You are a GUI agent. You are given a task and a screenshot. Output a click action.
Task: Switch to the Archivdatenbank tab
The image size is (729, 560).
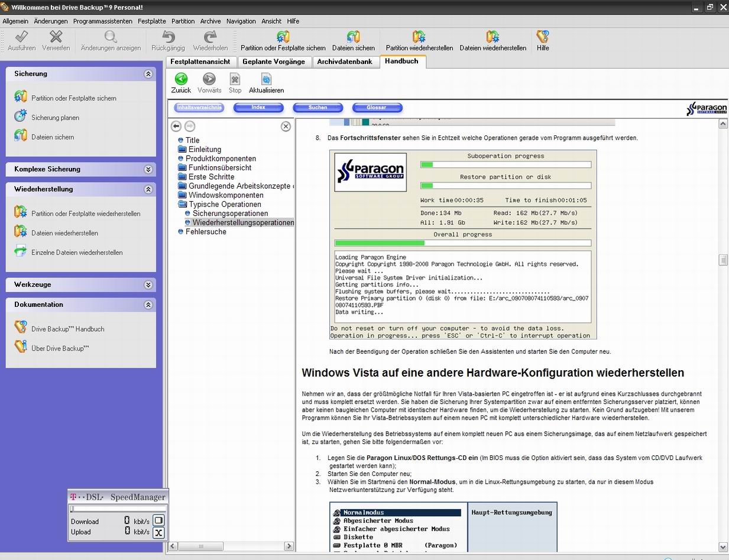pyautogui.click(x=345, y=61)
